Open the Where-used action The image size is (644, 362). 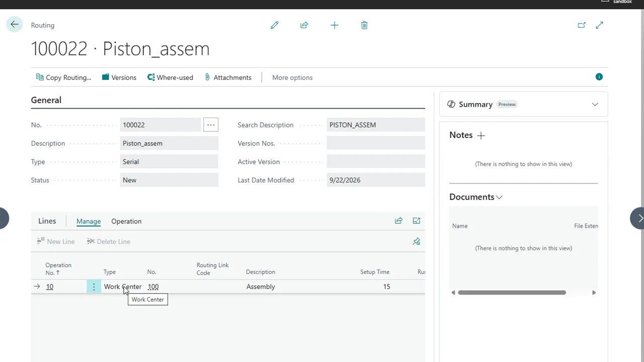(170, 77)
